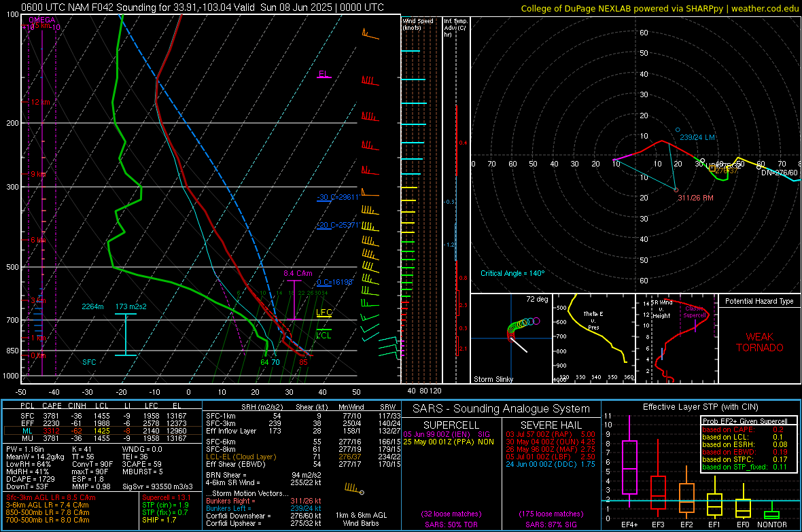Click the Bunkers left-mover circle on hodograph
Screen dimensions: 802x532
(x=678, y=130)
